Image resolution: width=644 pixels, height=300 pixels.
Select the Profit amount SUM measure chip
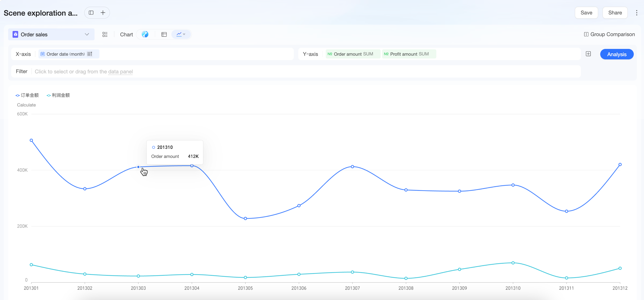[409, 54]
